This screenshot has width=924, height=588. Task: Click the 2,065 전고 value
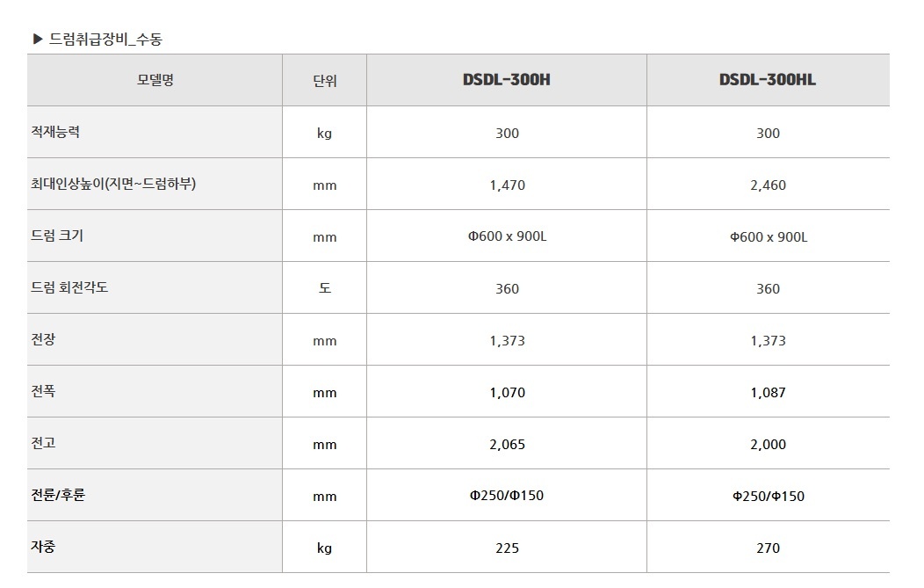(508, 445)
